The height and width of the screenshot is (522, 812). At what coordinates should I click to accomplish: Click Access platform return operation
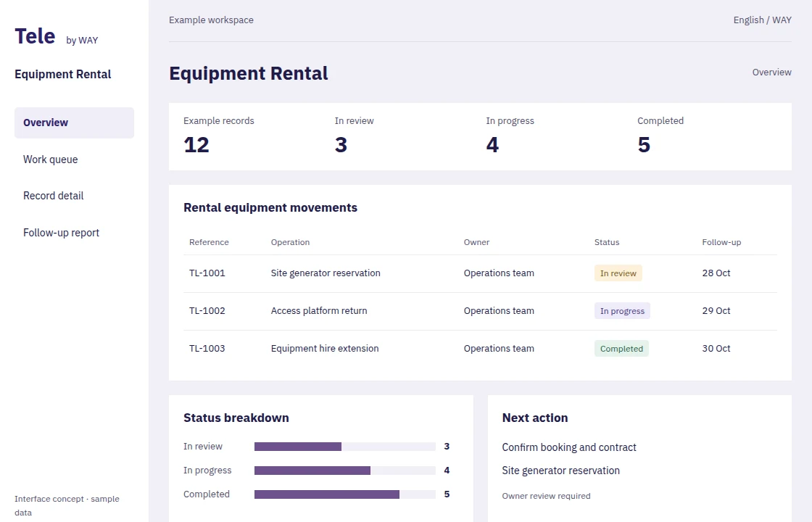click(319, 311)
